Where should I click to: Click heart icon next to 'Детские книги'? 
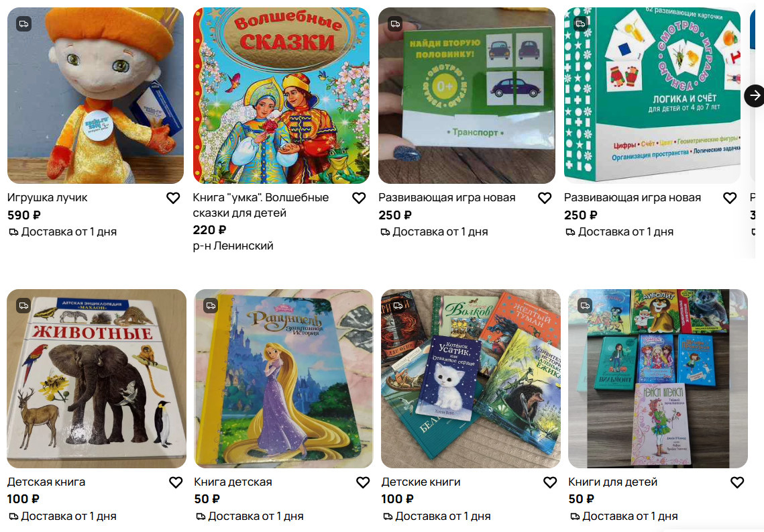pos(549,482)
